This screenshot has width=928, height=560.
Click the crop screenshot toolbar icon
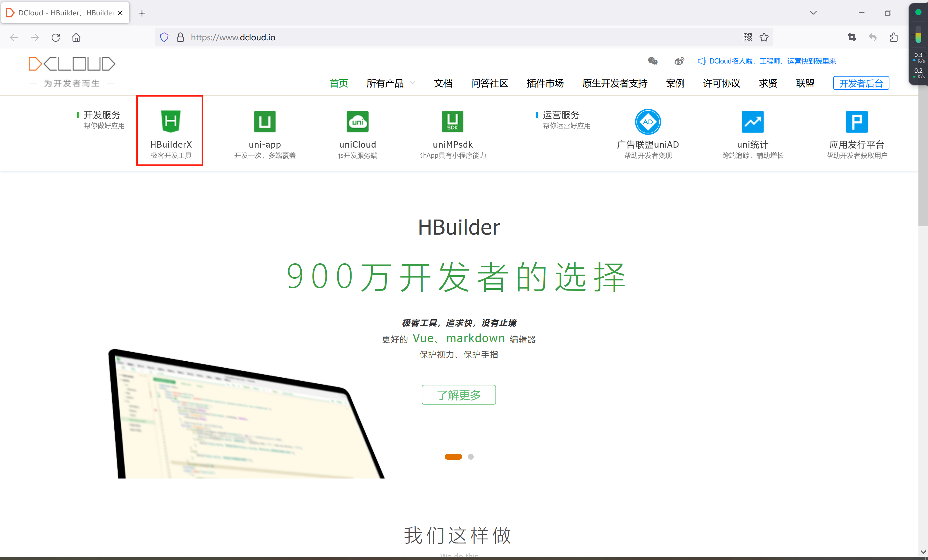click(x=851, y=37)
